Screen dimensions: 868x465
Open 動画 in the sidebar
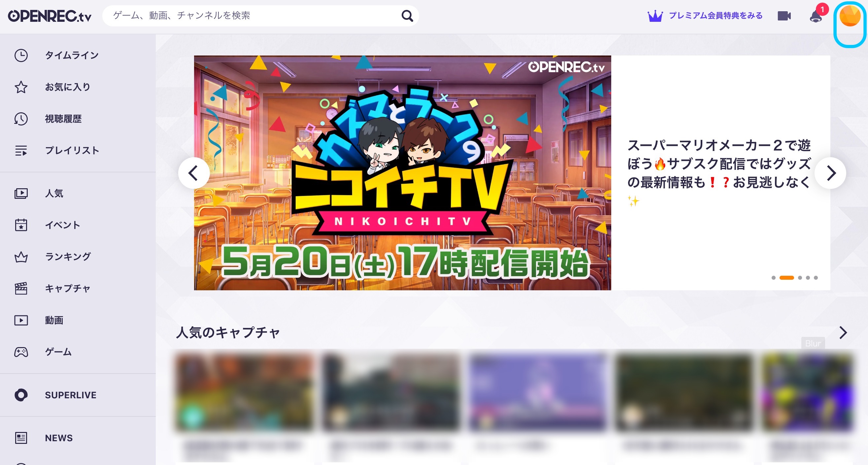(x=54, y=320)
